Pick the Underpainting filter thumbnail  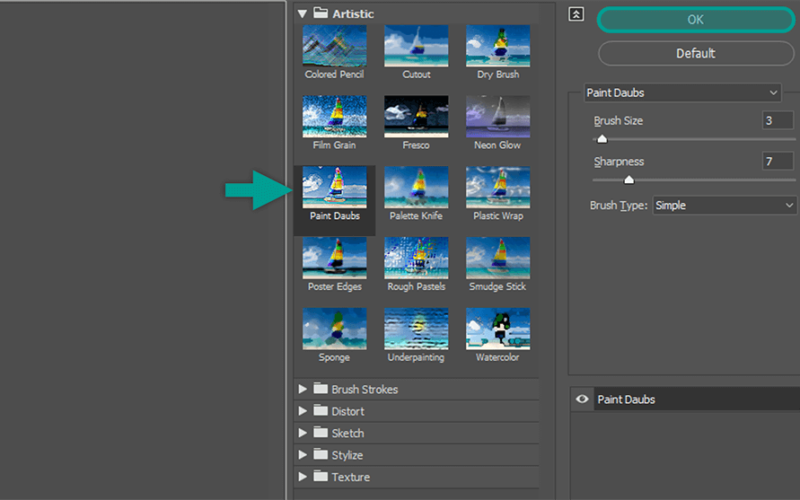pos(416,329)
